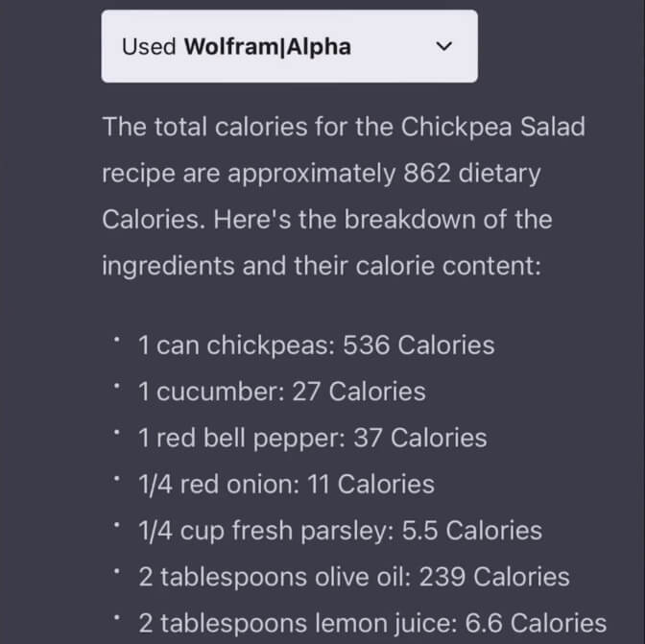Click the bullet beside red bell pepper
The width and height of the screenshot is (645, 644).
[115, 432]
